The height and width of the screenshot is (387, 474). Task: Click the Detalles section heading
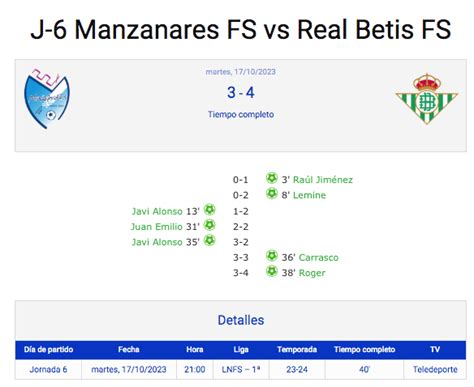click(241, 320)
